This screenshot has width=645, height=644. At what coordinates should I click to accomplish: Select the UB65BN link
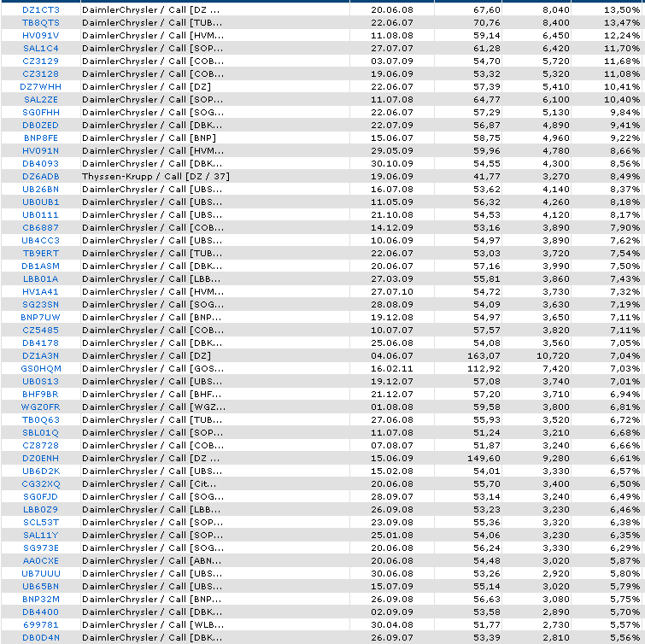pos(41,586)
